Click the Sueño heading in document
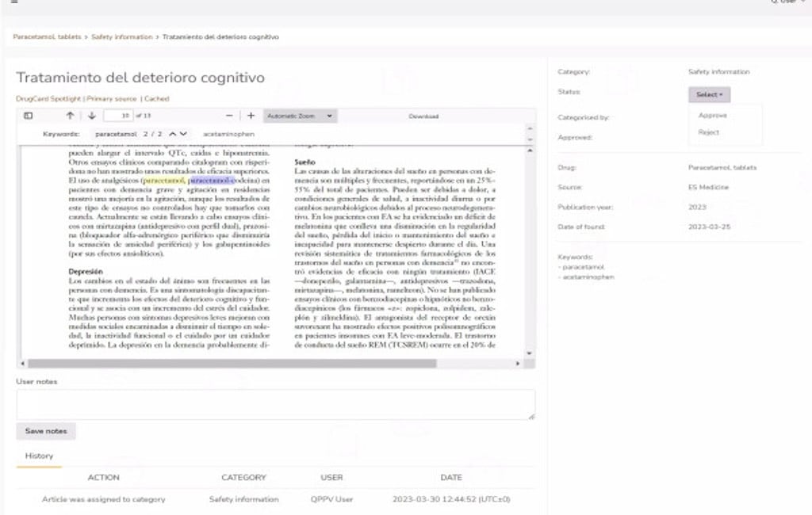This screenshot has width=812, height=515. [304, 162]
